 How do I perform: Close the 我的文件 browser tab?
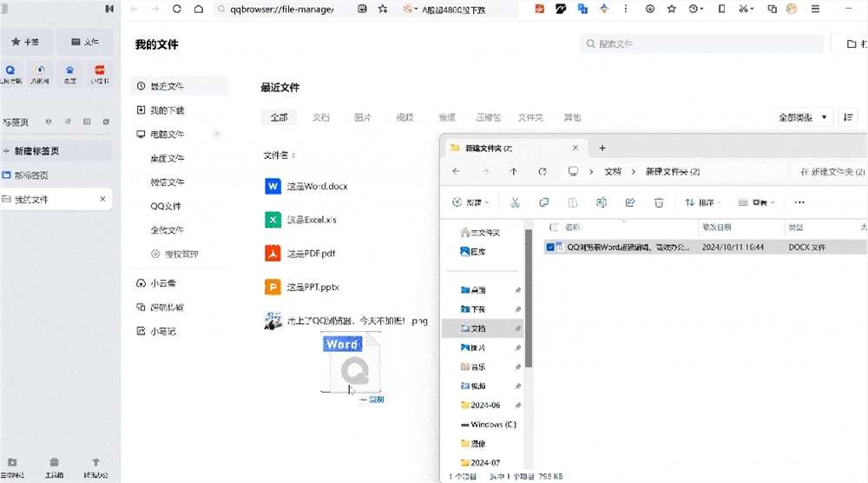(x=102, y=199)
